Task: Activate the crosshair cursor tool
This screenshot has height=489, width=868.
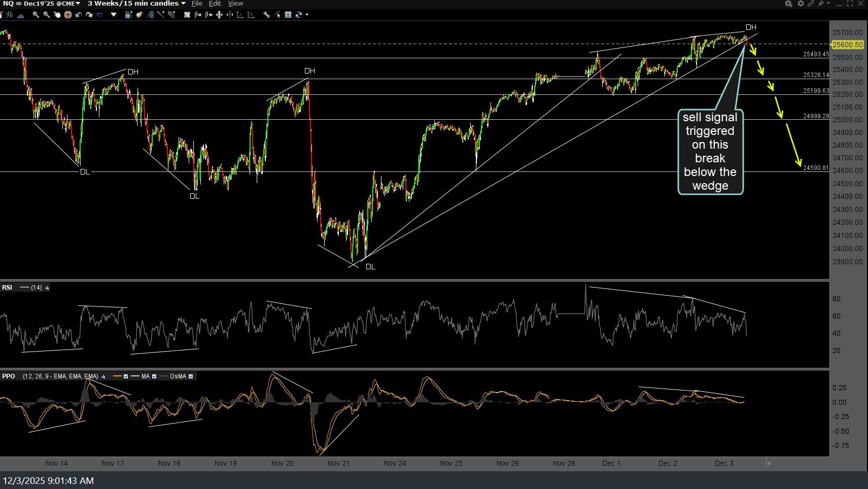Action: tap(67, 15)
